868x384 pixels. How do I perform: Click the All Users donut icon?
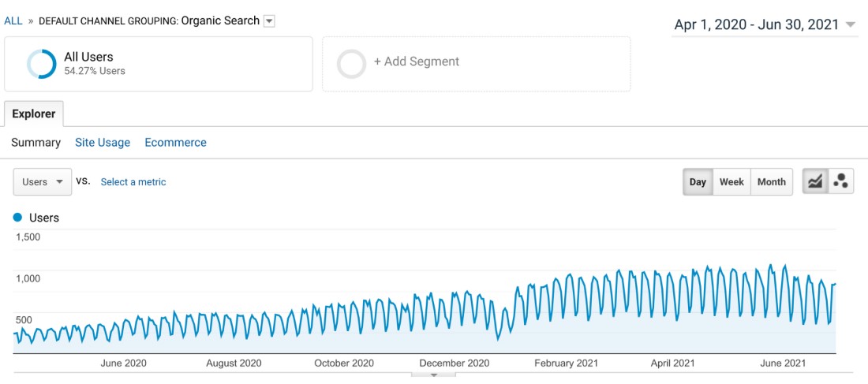(x=41, y=64)
